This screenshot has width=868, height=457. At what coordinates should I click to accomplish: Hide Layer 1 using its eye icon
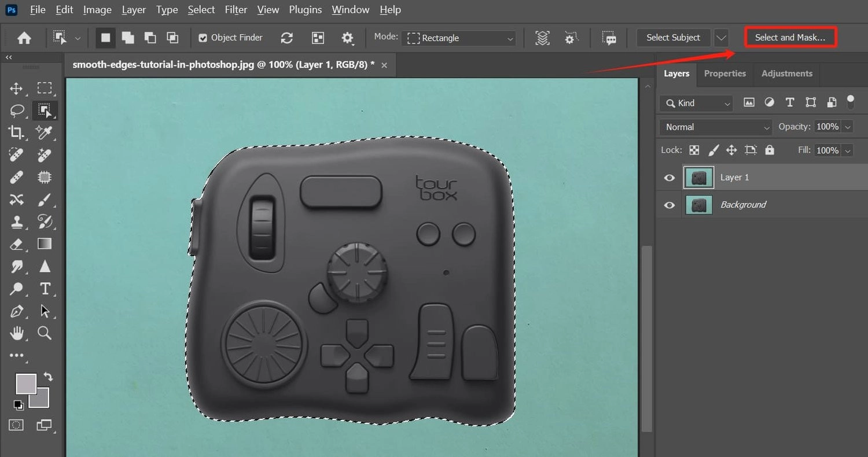click(670, 178)
